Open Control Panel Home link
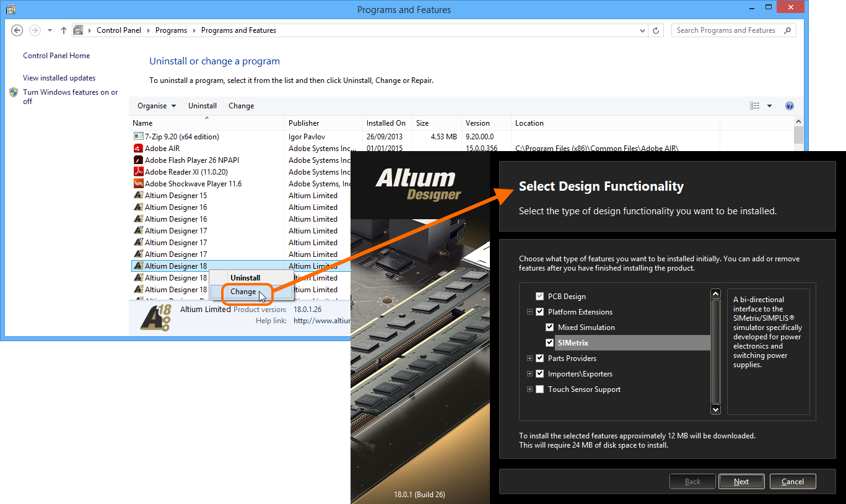The height and width of the screenshot is (504, 846). [56, 56]
